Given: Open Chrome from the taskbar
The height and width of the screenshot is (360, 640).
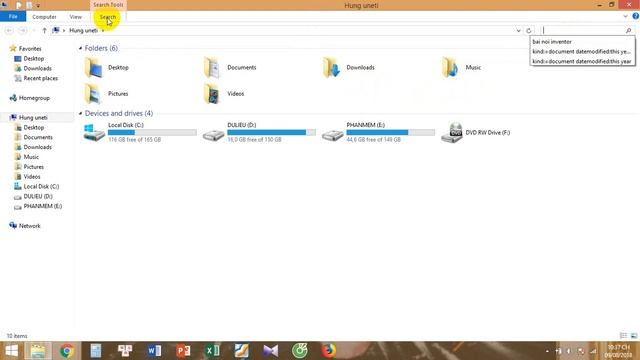Looking at the screenshot, I should [67, 351].
